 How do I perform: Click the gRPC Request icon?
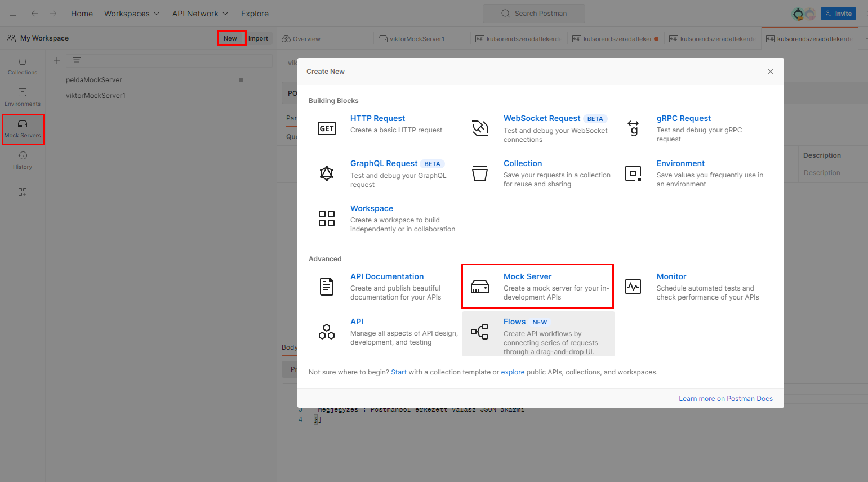[633, 128]
